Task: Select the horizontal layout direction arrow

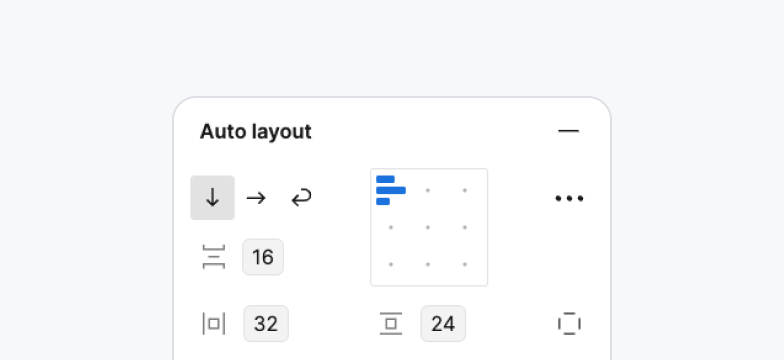Action: 256,198
